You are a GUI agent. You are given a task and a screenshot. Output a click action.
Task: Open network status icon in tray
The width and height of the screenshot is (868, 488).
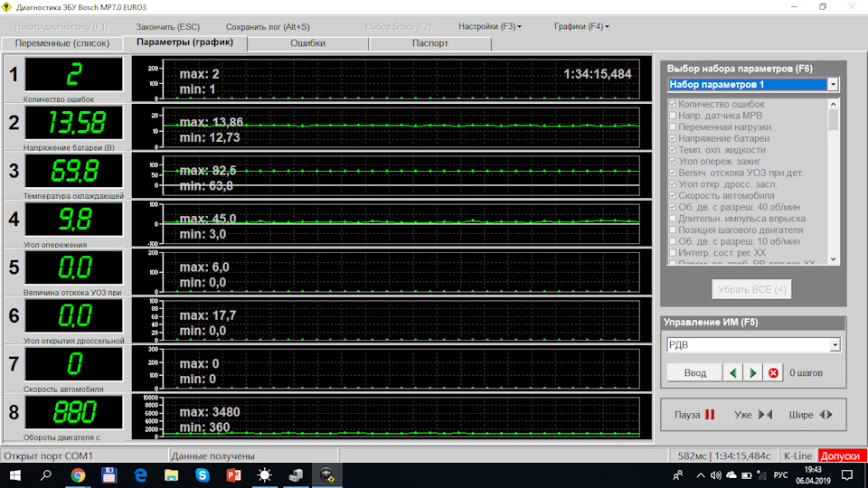(x=761, y=475)
